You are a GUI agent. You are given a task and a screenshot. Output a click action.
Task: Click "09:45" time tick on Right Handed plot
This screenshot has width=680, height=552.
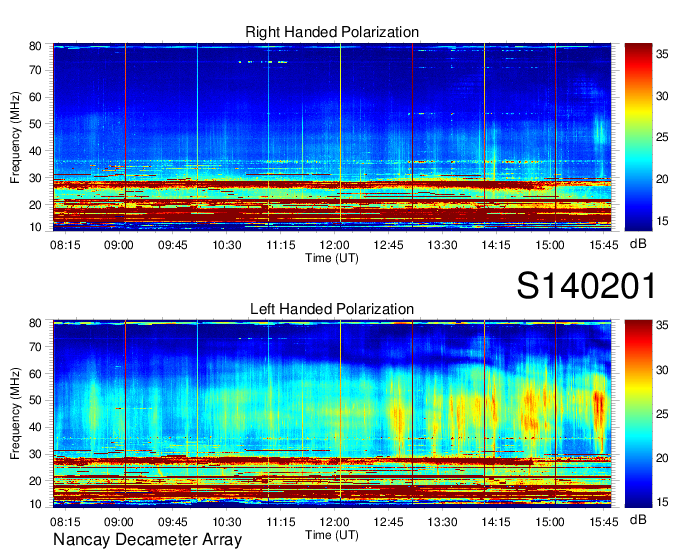[x=173, y=245]
